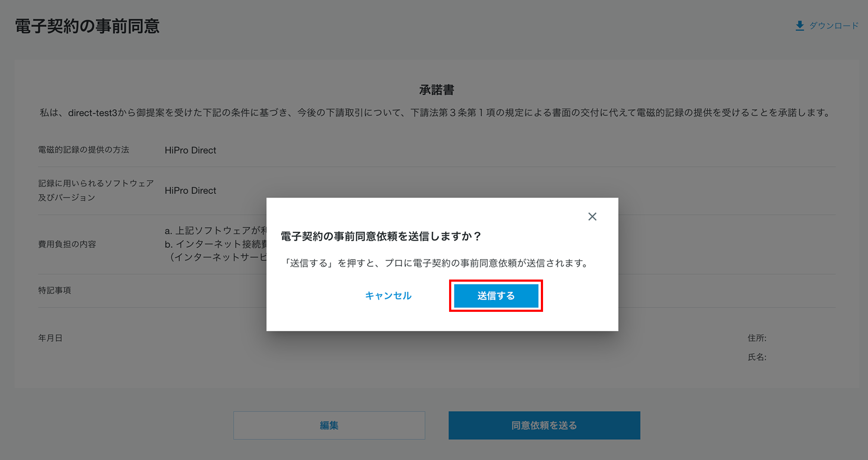
Task: Open the ダウンロード link text
Action: click(x=834, y=26)
